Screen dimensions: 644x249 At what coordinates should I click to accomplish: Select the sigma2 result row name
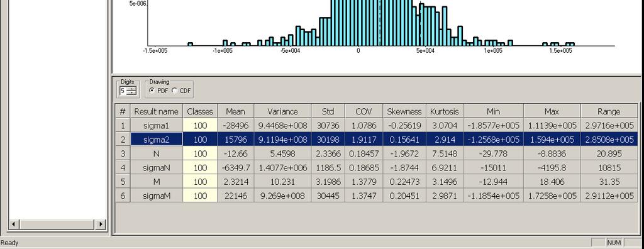(x=157, y=140)
